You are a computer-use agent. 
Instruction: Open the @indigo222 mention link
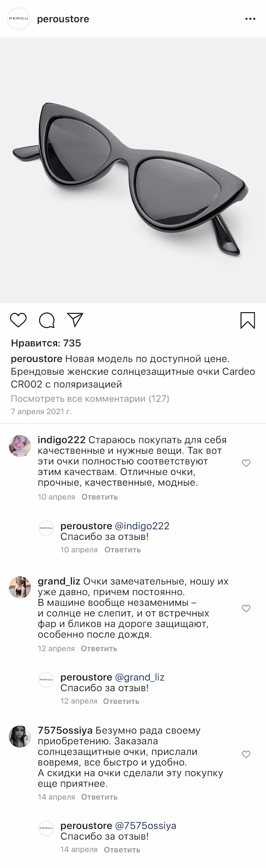coord(142,526)
